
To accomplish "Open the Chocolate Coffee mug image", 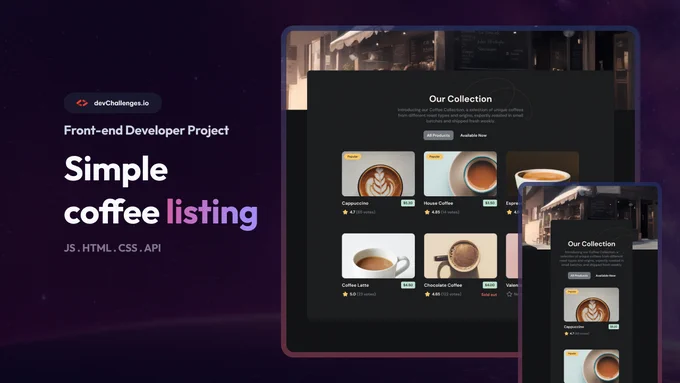I will (x=460, y=255).
